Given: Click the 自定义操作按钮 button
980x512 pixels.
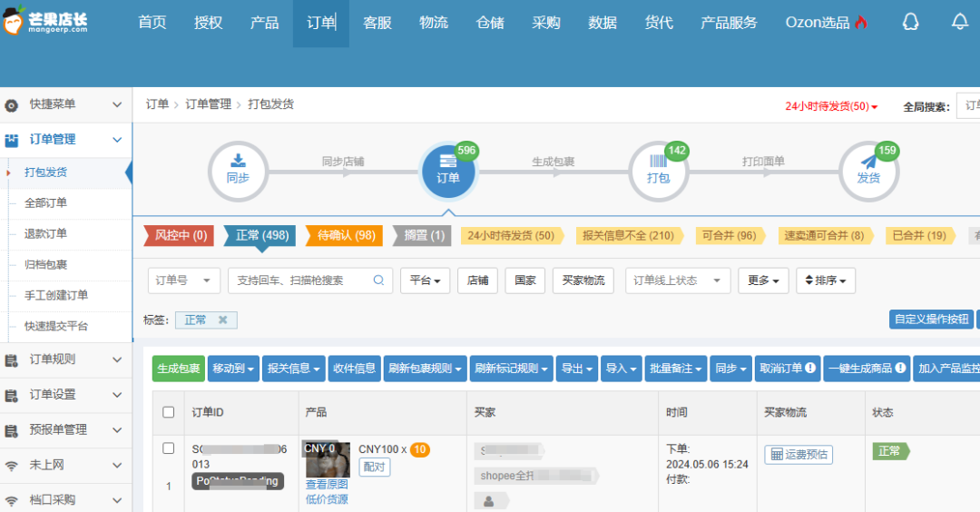Looking at the screenshot, I should pos(931,320).
